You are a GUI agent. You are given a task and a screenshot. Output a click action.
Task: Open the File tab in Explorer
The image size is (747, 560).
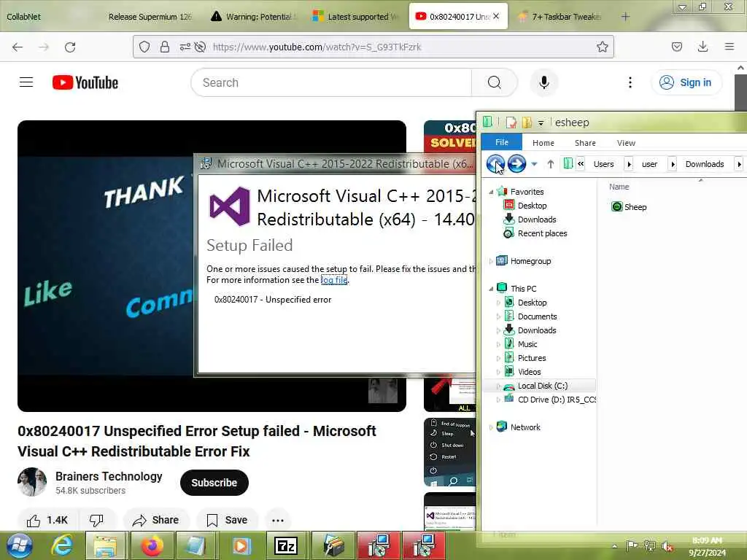coord(502,142)
